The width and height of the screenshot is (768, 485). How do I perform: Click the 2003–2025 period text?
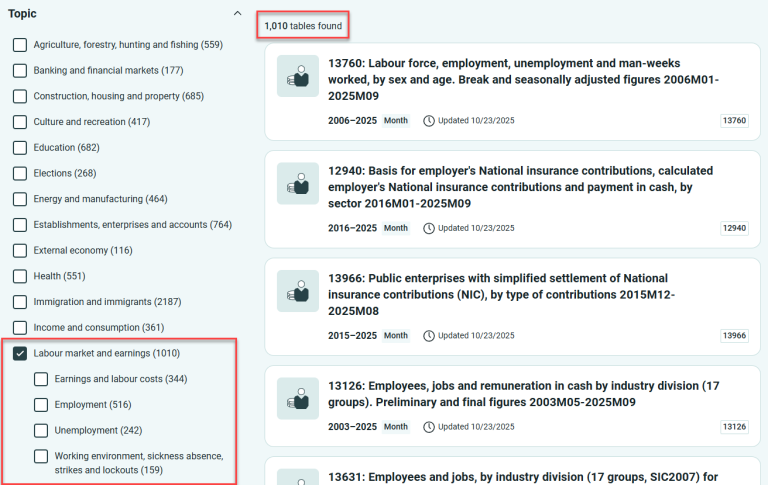click(352, 427)
